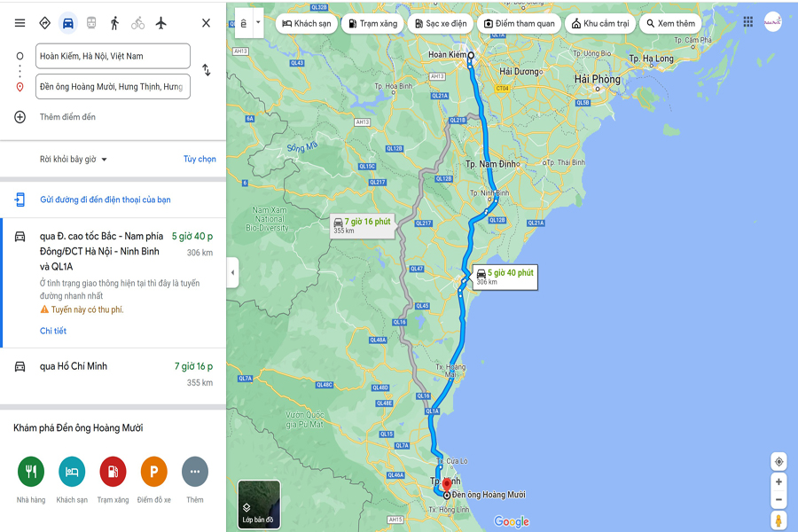
Task: Select transit travel mode icon
Action: (91, 23)
